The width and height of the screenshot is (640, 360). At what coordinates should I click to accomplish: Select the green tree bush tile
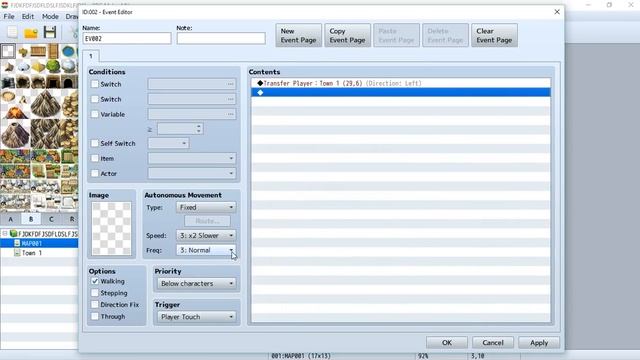[53, 66]
